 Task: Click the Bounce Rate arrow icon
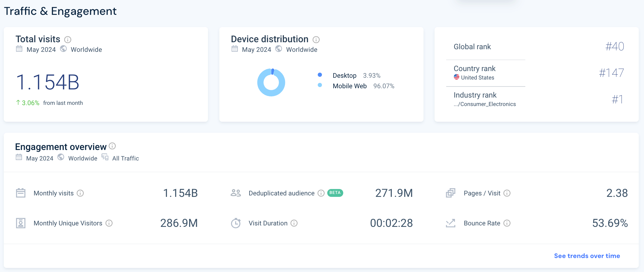(451, 223)
